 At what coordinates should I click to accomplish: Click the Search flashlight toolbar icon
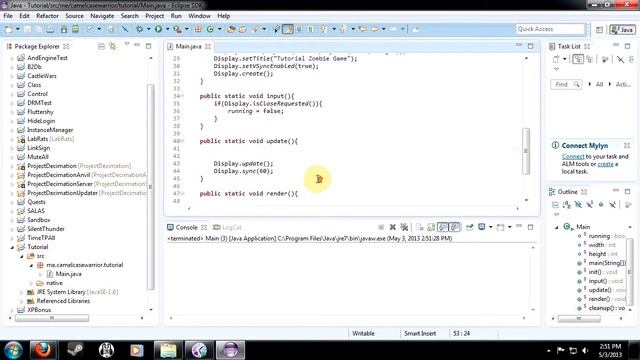[x=255, y=29]
